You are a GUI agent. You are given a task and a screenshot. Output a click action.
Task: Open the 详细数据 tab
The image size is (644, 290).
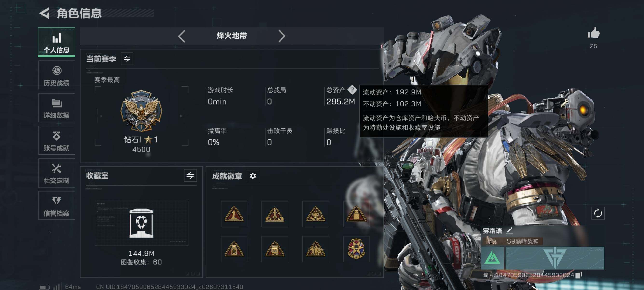point(56,108)
